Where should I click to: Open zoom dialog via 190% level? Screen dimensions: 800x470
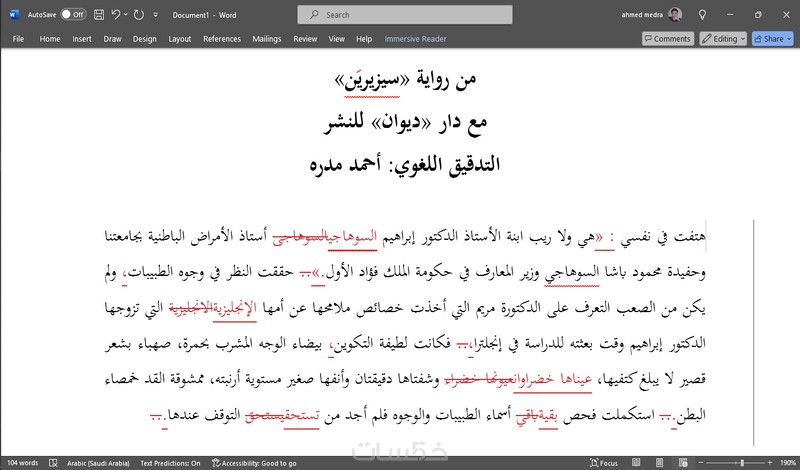[788, 463]
